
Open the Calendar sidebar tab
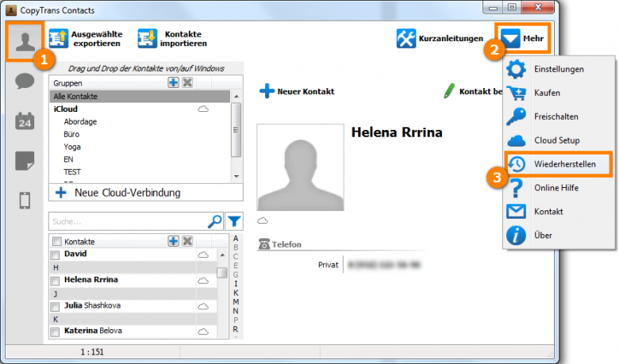tap(25, 121)
